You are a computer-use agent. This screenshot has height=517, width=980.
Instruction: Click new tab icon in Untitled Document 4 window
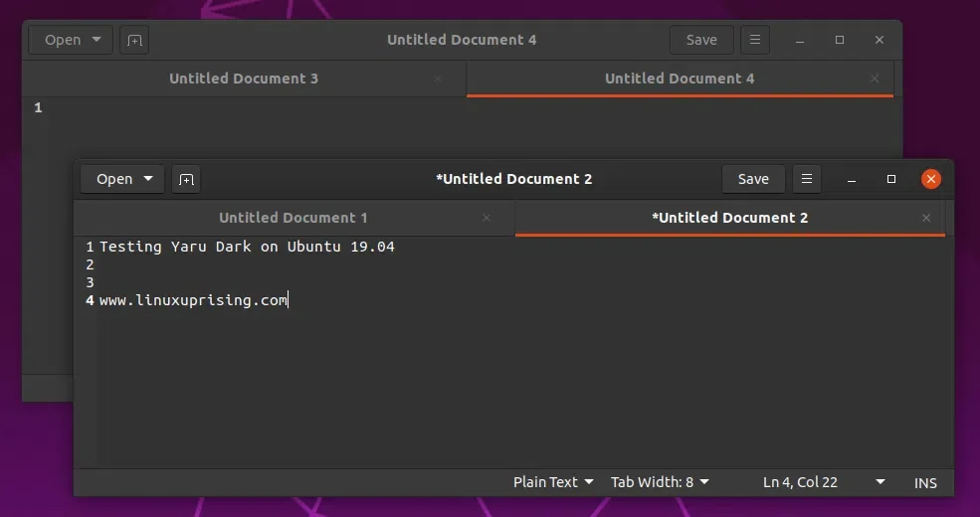click(133, 41)
